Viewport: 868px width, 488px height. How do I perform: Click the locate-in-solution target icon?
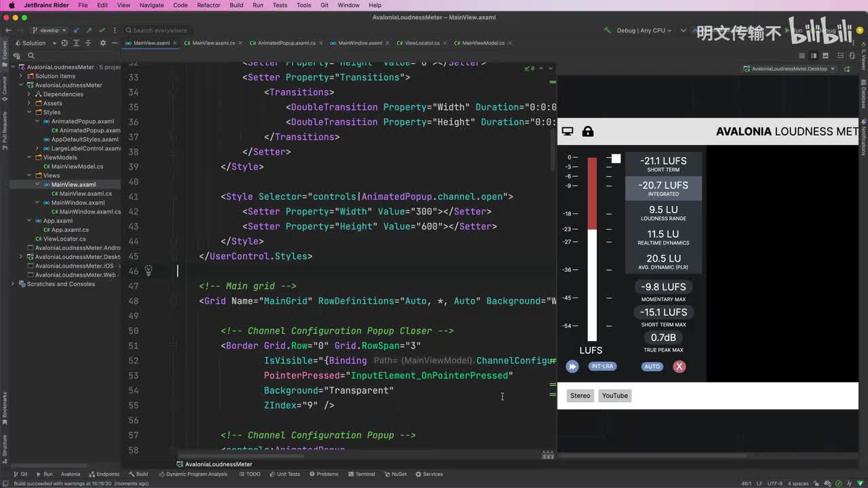point(65,43)
